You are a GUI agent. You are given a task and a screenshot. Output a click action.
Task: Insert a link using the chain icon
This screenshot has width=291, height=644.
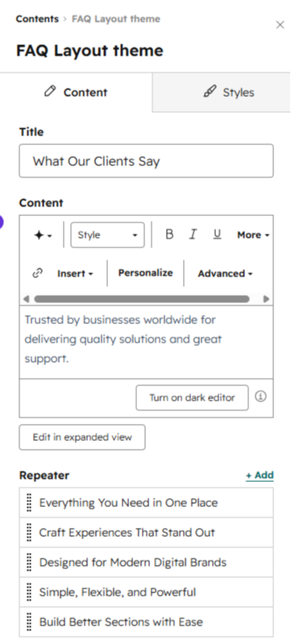pyautogui.click(x=38, y=273)
